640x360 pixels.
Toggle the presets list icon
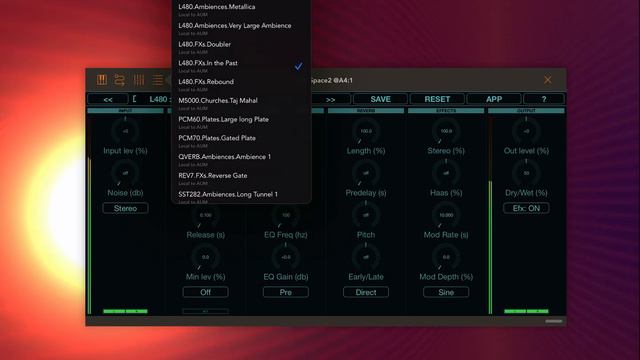tap(158, 80)
